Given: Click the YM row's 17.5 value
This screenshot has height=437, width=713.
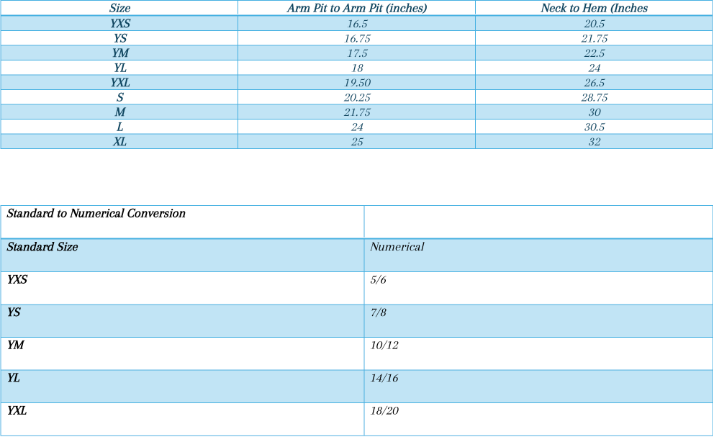Looking at the screenshot, I should point(356,52).
